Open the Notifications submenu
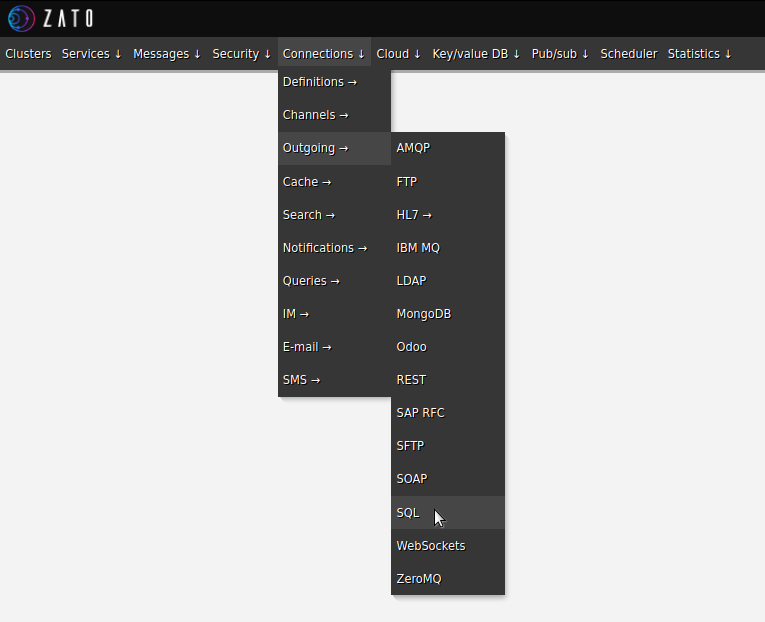This screenshot has height=622, width=765. pos(334,248)
